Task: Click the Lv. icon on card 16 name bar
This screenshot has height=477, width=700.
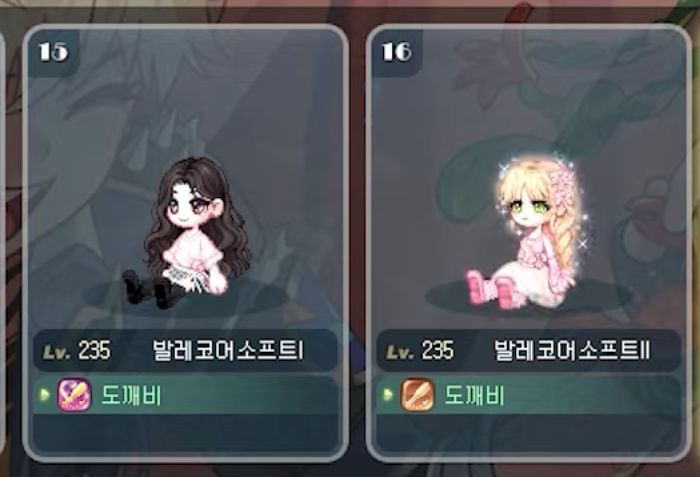Action: click(400, 352)
